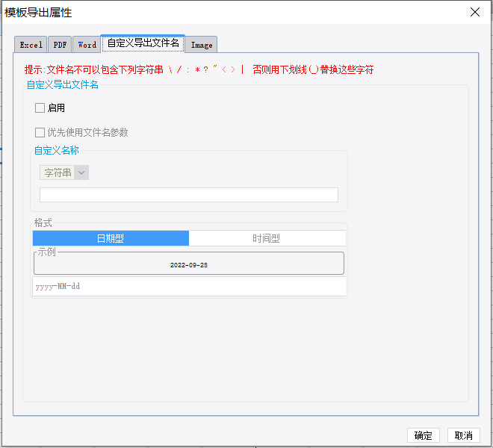The height and width of the screenshot is (448, 493).
Task: Select the Word tab
Action: tap(87, 45)
